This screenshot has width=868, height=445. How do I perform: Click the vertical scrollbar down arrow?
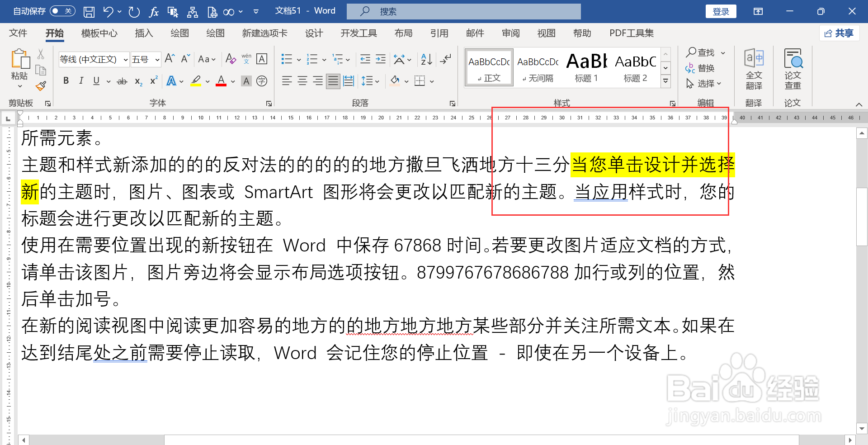862,428
